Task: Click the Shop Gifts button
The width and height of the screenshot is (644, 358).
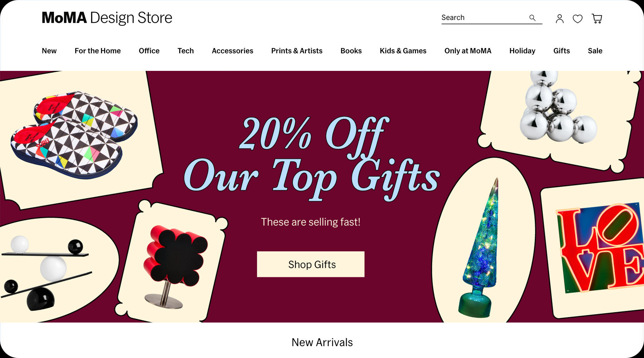Action: click(311, 264)
